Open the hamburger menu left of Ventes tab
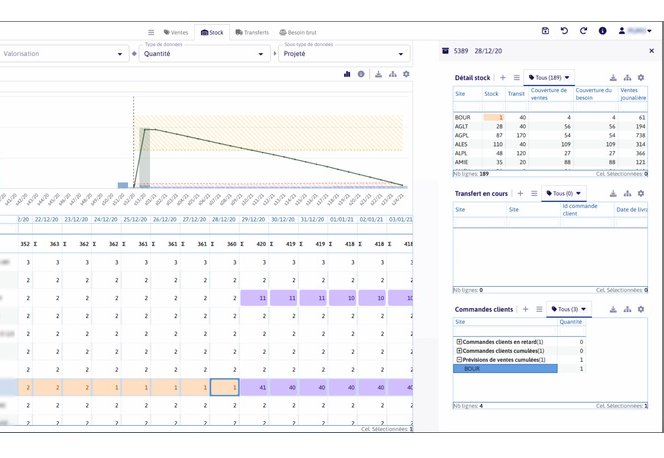 point(151,32)
